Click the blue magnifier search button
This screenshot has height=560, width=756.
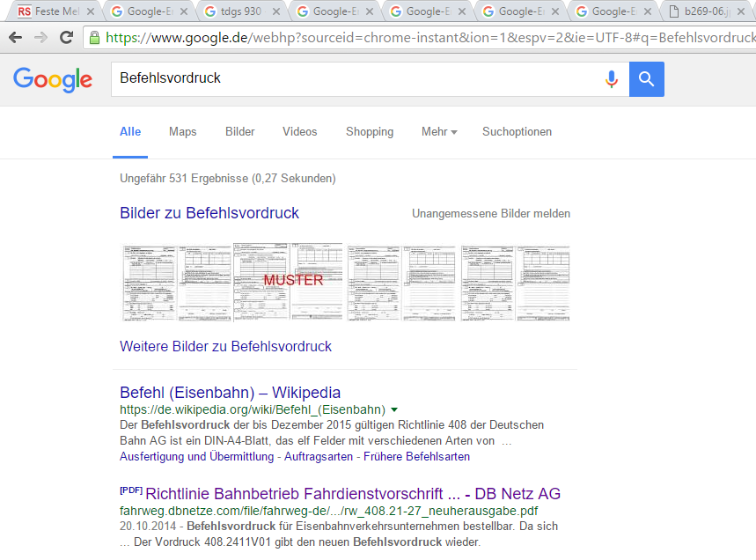[x=647, y=79]
